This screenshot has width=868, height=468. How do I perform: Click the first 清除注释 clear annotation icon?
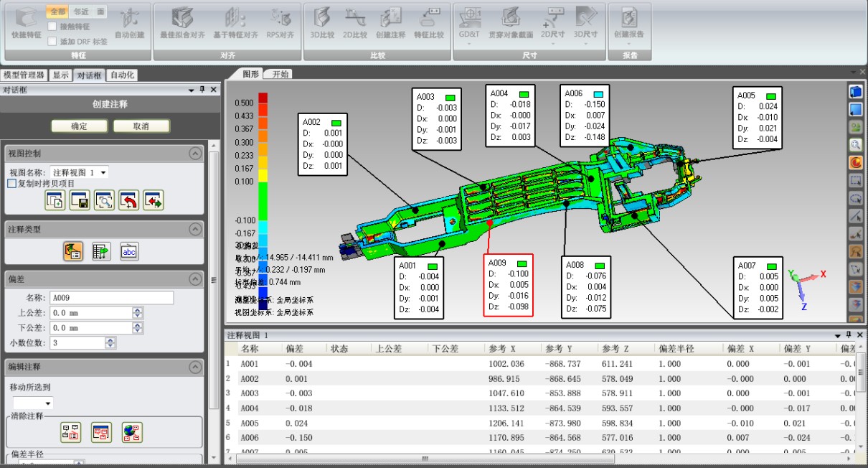click(70, 432)
